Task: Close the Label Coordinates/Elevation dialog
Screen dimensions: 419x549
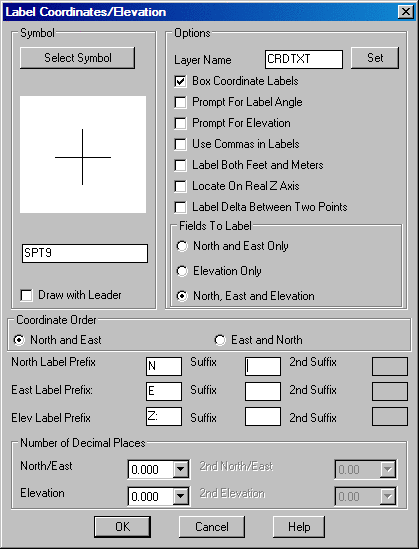Action: point(406,12)
